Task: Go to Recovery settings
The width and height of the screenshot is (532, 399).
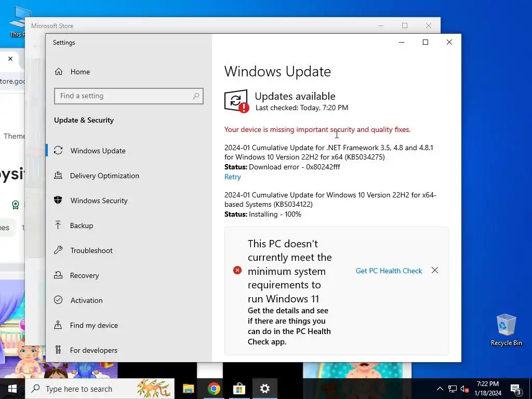Action: coord(129,275)
